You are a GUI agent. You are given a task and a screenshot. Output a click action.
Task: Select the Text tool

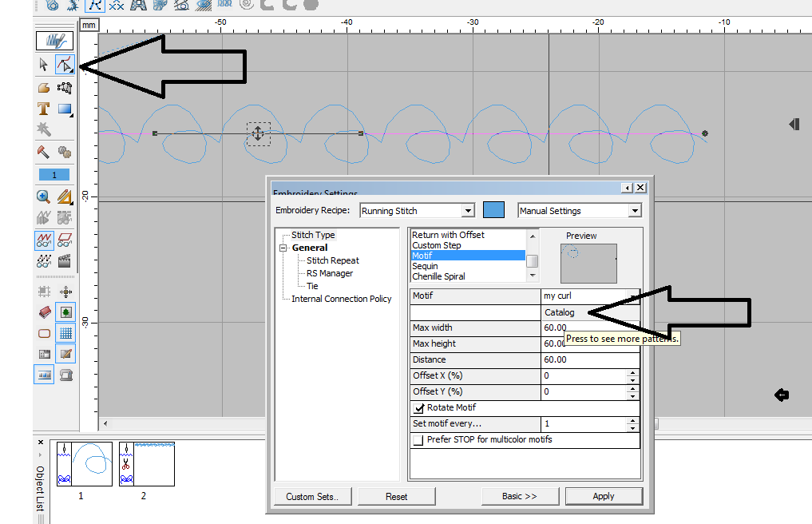click(x=44, y=109)
